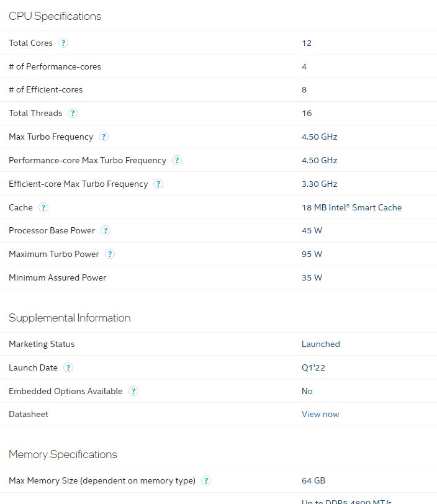Click the CPU Specifications section heading
The width and height of the screenshot is (437, 504).
pyautogui.click(x=55, y=16)
